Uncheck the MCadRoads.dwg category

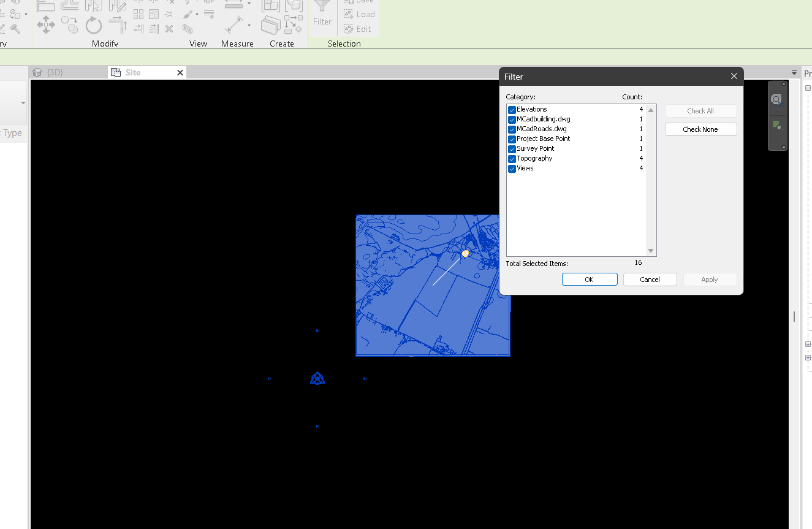point(512,129)
